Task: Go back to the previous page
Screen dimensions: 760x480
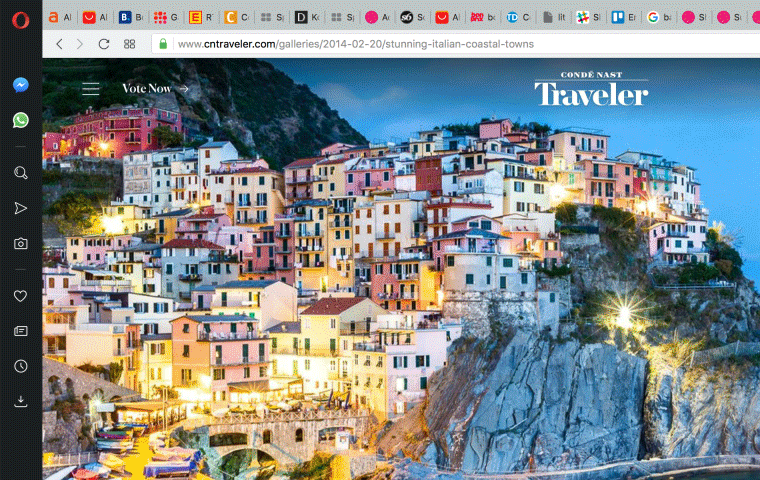Action: (60, 44)
